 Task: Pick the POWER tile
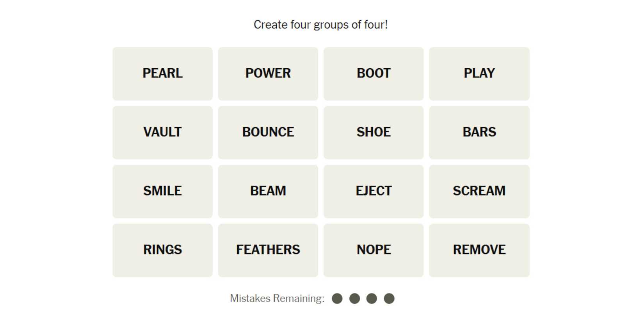pos(268,73)
